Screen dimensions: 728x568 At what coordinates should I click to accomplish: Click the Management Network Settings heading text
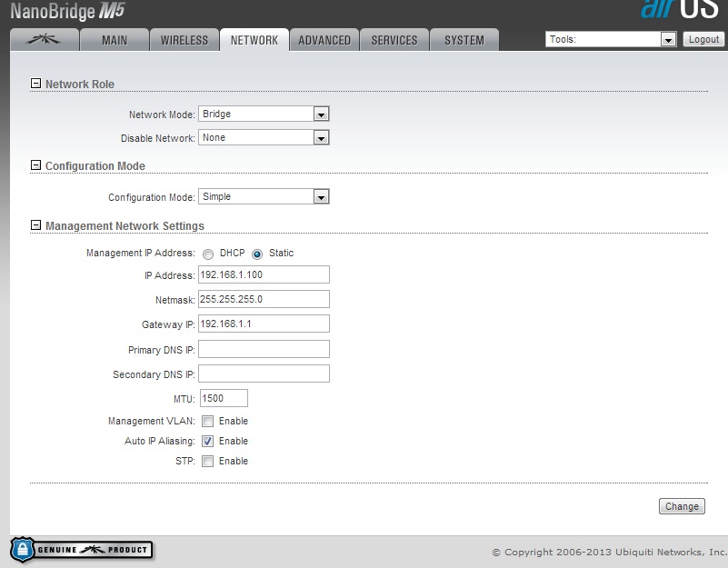pos(125,225)
